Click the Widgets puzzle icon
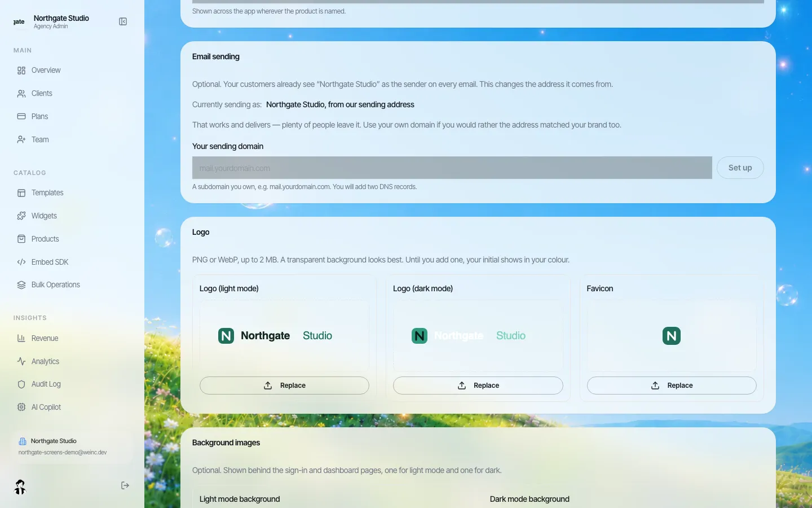Screen dimensions: 812x508 (x=21, y=216)
